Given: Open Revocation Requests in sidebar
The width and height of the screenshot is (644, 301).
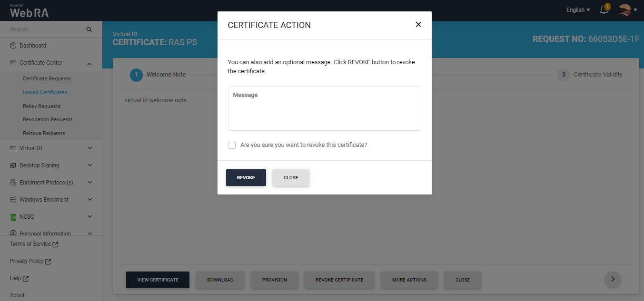Looking at the screenshot, I should [x=48, y=120].
